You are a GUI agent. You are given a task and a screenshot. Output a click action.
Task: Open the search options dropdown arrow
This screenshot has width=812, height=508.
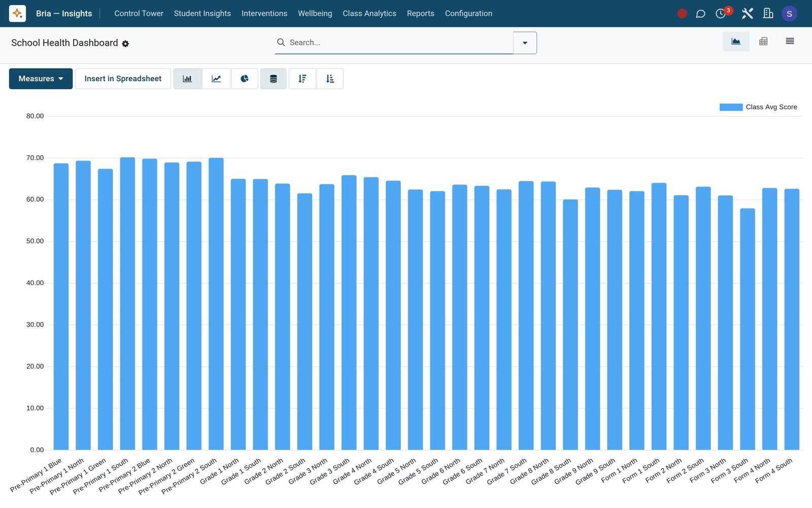[x=525, y=43]
